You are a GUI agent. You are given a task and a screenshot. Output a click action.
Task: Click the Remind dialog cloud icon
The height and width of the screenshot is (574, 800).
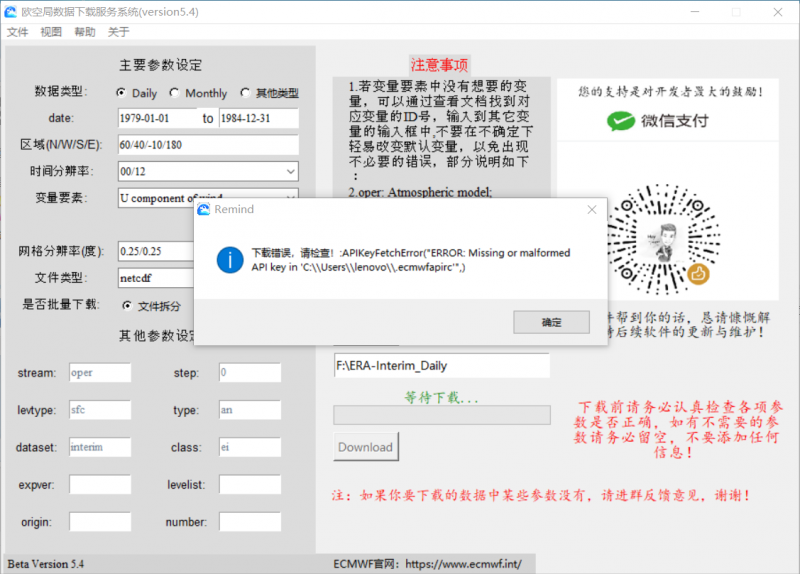click(x=204, y=210)
